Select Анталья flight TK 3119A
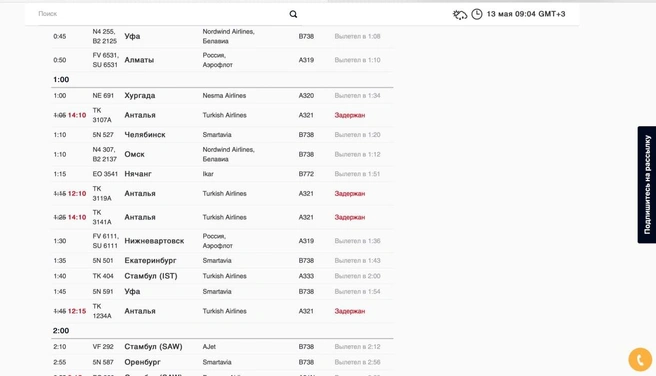The width and height of the screenshot is (656, 376). (222, 194)
